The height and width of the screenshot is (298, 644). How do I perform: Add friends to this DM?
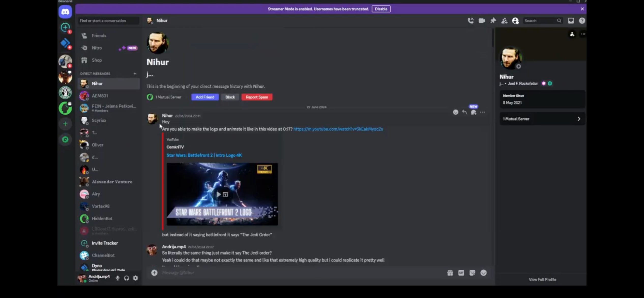click(x=504, y=21)
